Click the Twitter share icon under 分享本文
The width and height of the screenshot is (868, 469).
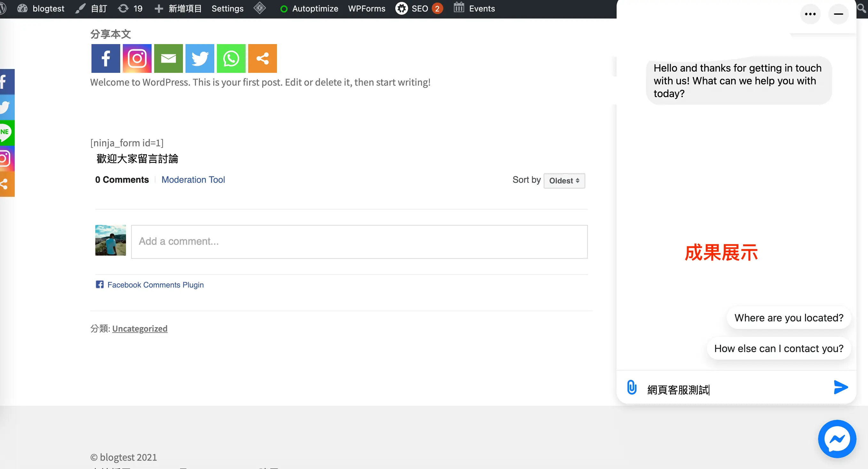click(x=200, y=58)
